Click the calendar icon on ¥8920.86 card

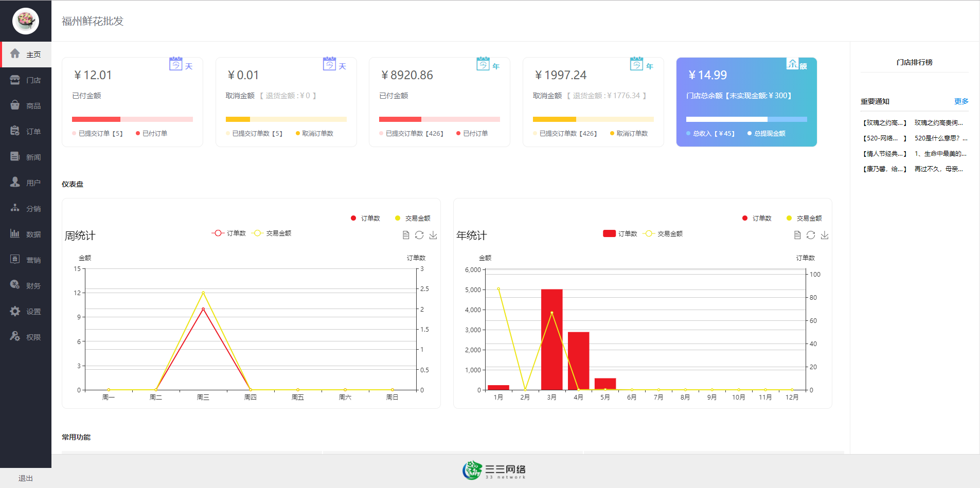pyautogui.click(x=483, y=64)
